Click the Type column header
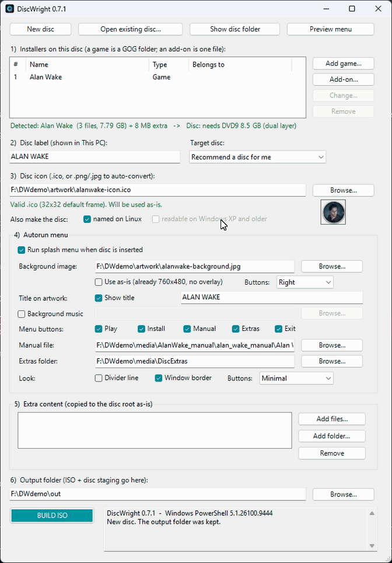The image size is (392, 563). pos(169,65)
